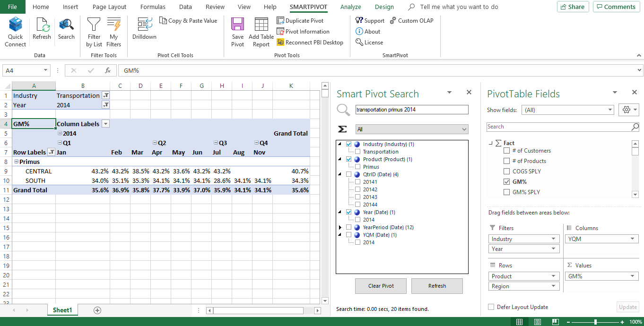Screen dimensions: 644x326
Task: Open the Formulas ribbon tab
Action: (152, 7)
